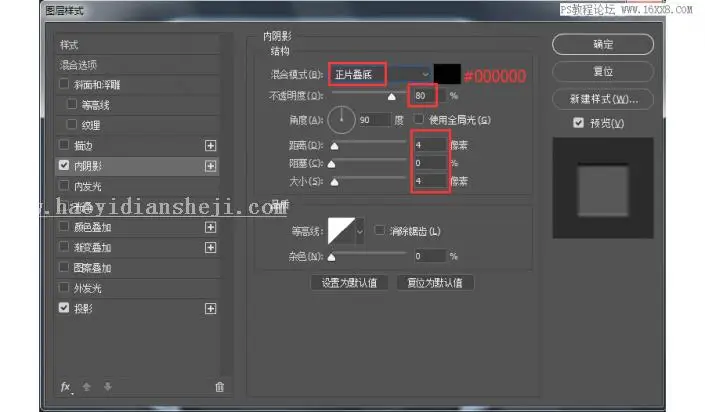Enable the 渐变叠加 checkbox

click(64, 246)
